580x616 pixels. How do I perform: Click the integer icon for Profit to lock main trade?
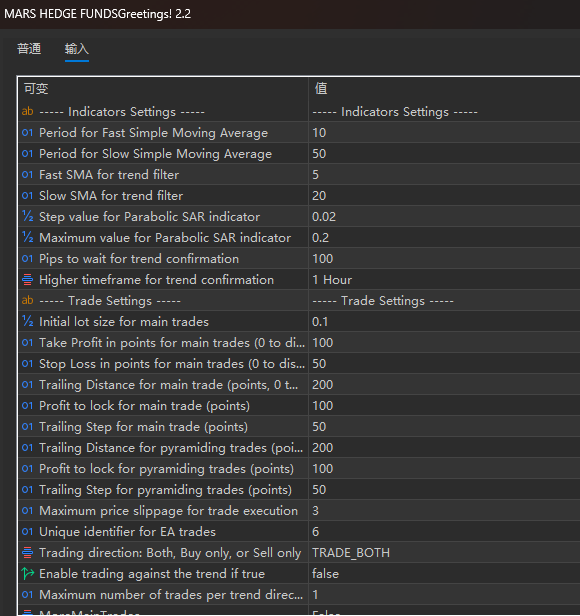[x=28, y=406]
